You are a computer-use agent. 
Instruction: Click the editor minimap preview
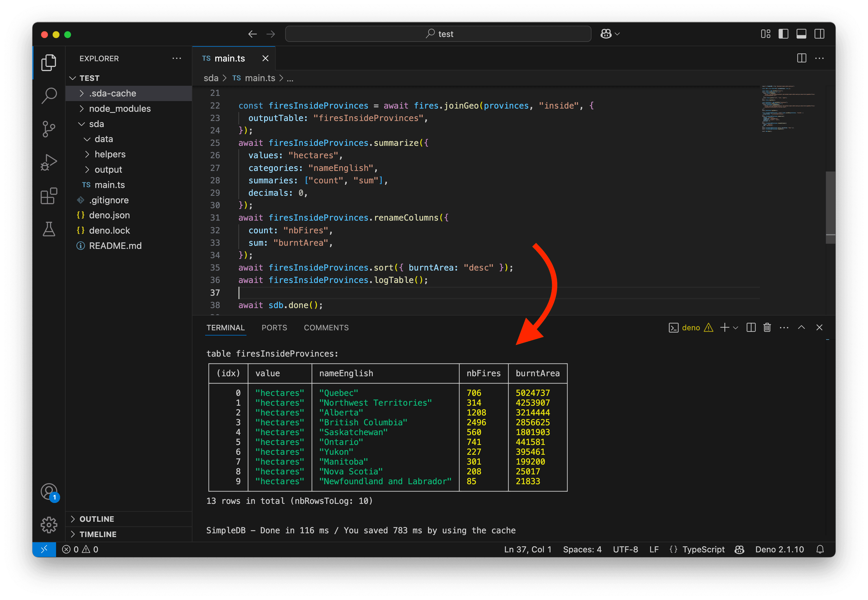click(788, 109)
